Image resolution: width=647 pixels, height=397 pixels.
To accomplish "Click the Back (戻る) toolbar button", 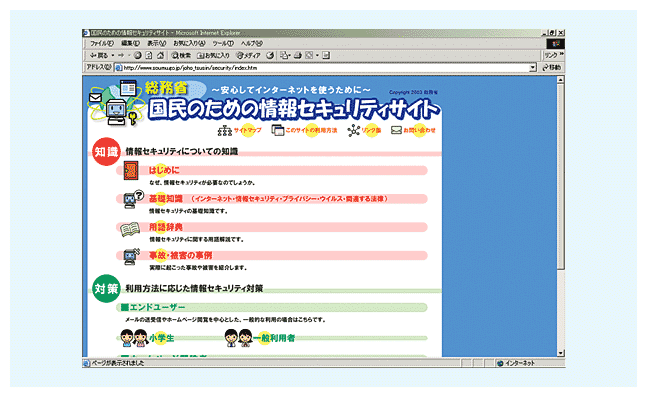I will click(99, 55).
